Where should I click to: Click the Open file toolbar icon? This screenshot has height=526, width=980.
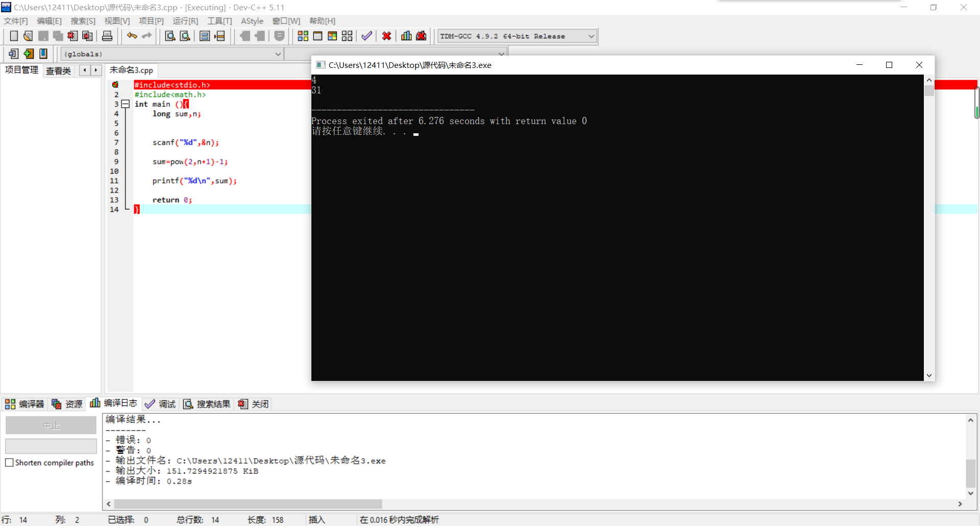click(29, 36)
